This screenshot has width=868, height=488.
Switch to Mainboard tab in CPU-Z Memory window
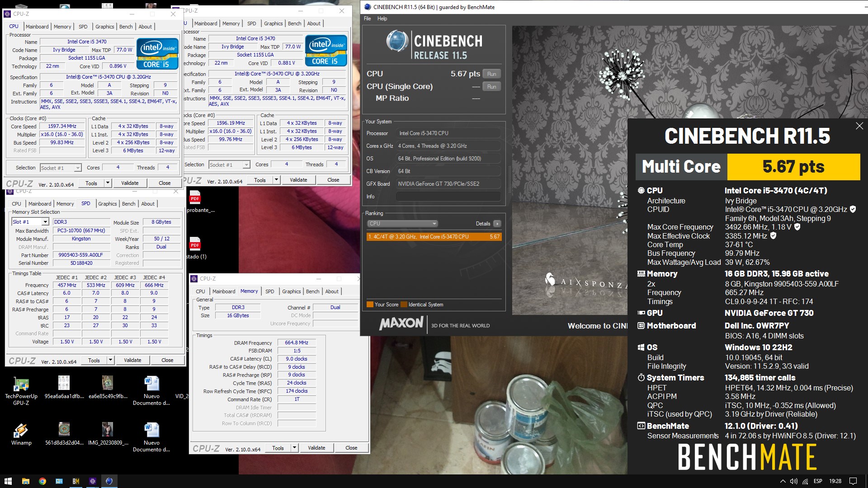coord(224,291)
